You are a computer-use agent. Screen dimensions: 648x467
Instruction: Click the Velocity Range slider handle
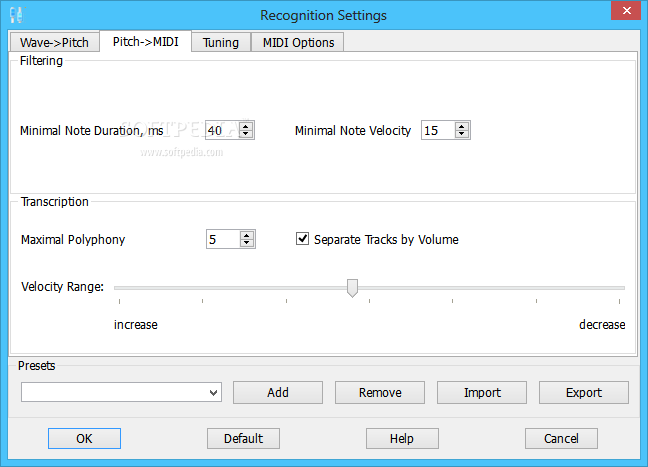(x=352, y=288)
